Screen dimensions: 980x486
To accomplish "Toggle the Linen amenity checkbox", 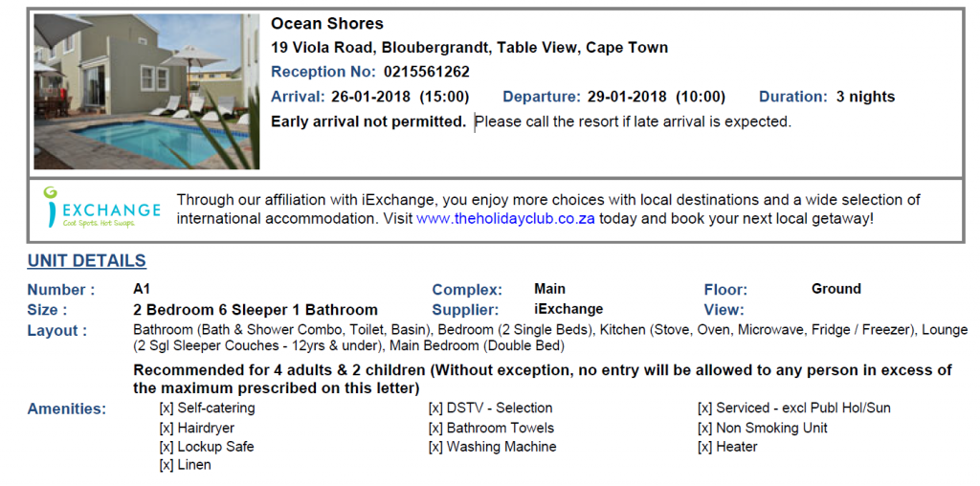I will [167, 465].
